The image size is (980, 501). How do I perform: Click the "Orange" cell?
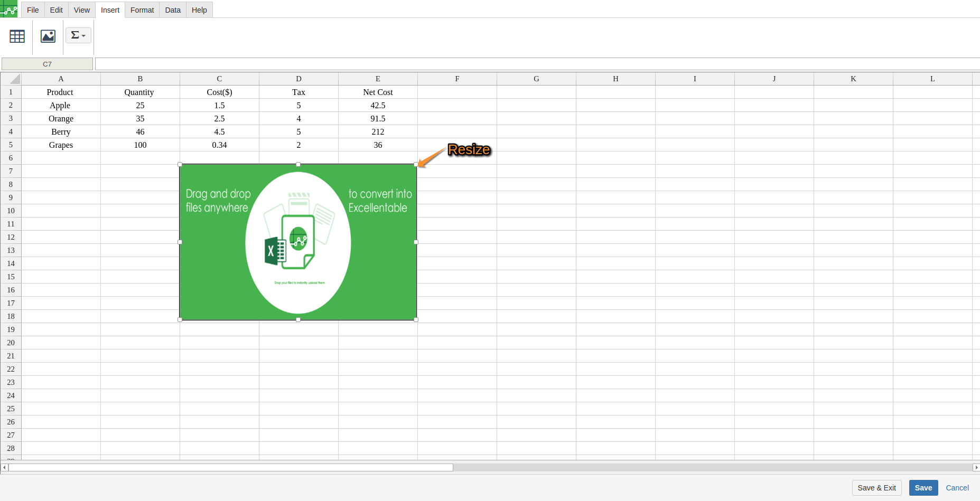pyautogui.click(x=61, y=118)
